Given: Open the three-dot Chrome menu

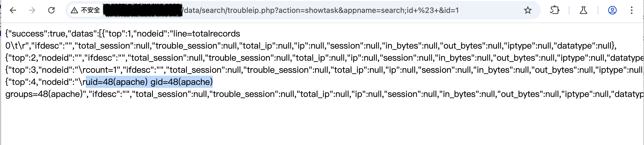Looking at the screenshot, I should [x=631, y=10].
